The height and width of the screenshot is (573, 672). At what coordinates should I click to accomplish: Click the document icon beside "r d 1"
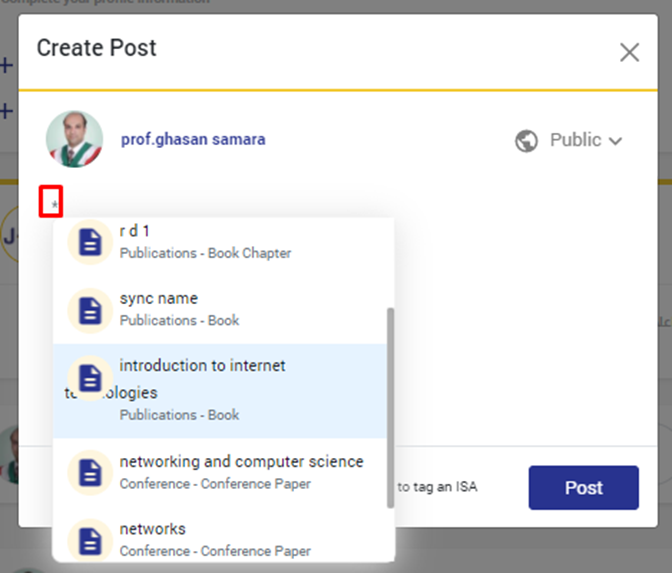89,242
